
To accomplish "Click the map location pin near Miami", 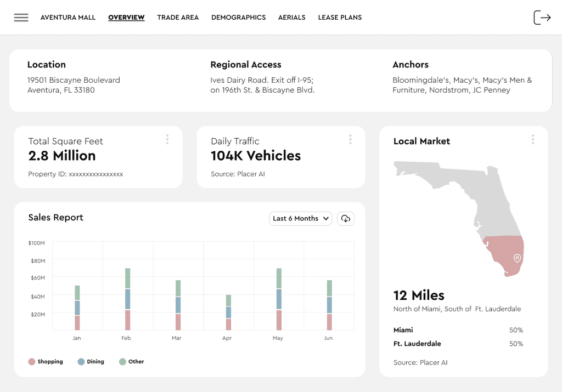I will point(517,258).
